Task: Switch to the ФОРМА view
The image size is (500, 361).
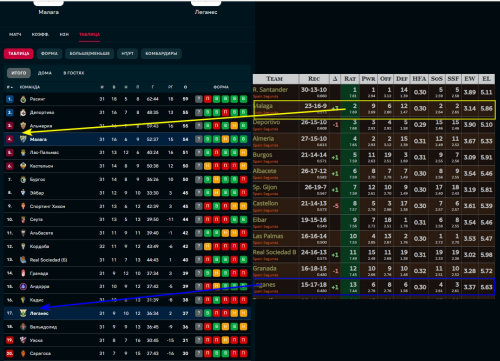Action: (x=49, y=53)
